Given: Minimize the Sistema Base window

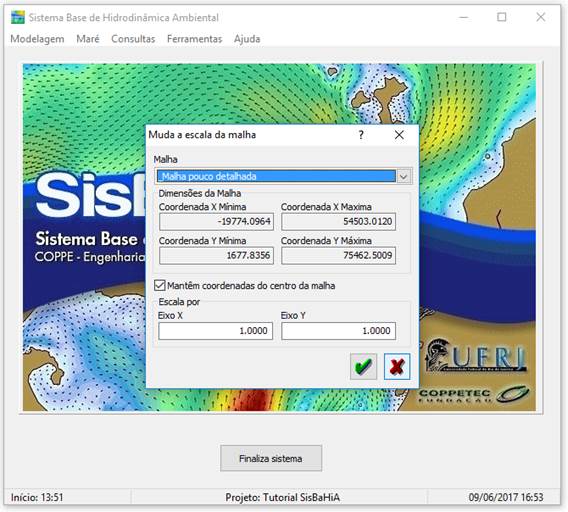Looking at the screenshot, I should (464, 17).
